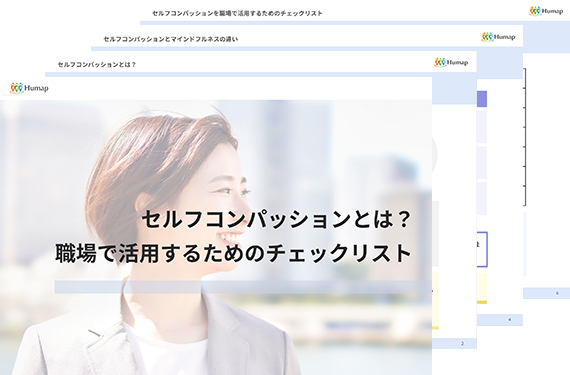This screenshot has height=375, width=570.
Task: Click the Humap logo on the マインドフルネスの違い slide
Action: click(498, 37)
